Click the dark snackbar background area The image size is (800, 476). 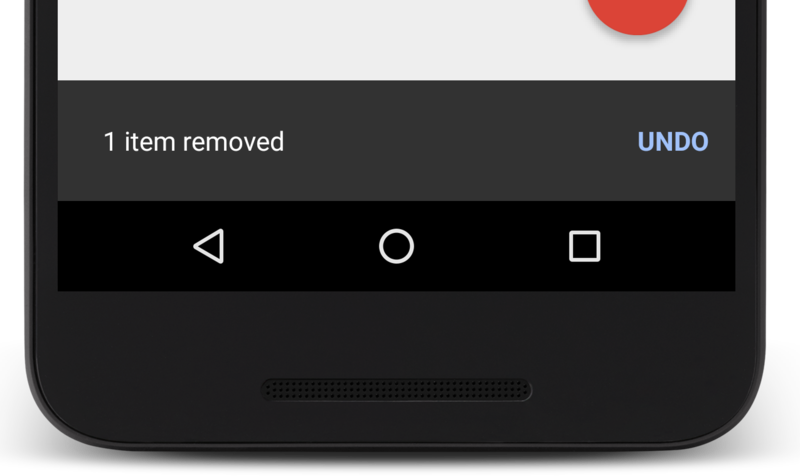click(x=396, y=140)
